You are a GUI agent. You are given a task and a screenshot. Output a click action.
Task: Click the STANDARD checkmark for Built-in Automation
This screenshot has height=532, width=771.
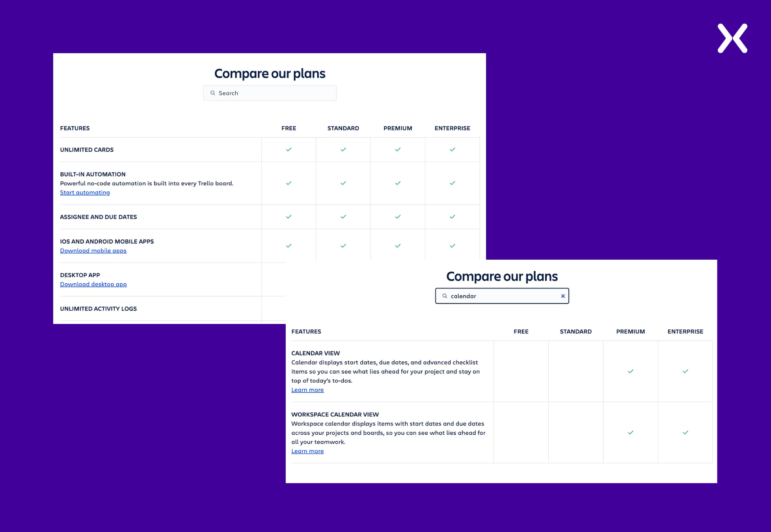tap(343, 183)
